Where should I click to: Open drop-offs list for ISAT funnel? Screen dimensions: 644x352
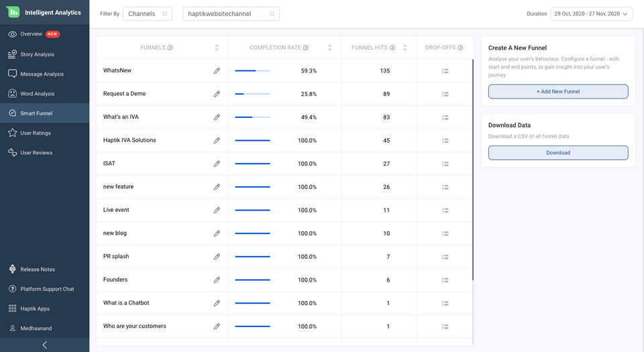pyautogui.click(x=445, y=164)
